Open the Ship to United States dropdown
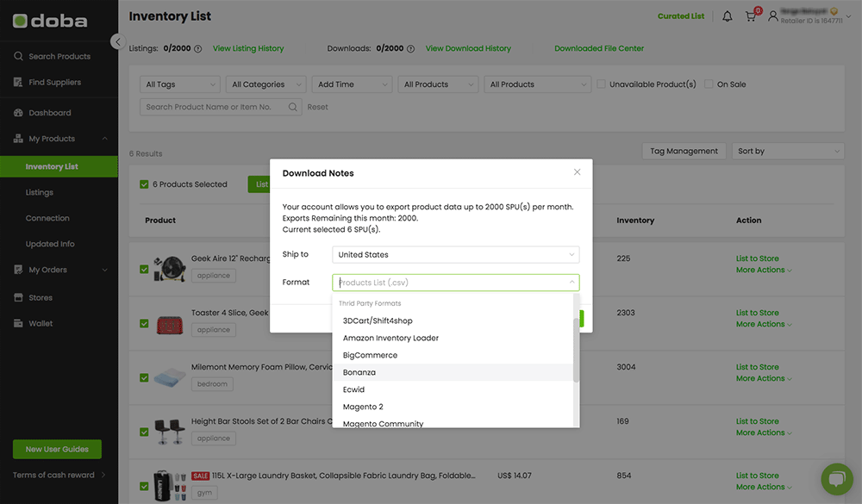Viewport: 862px width, 504px height. pos(455,255)
